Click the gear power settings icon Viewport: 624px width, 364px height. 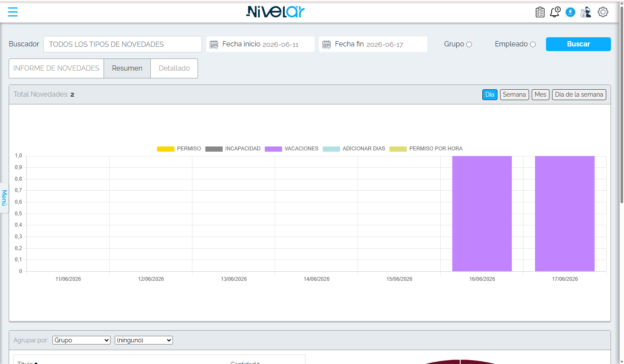pyautogui.click(x=603, y=12)
